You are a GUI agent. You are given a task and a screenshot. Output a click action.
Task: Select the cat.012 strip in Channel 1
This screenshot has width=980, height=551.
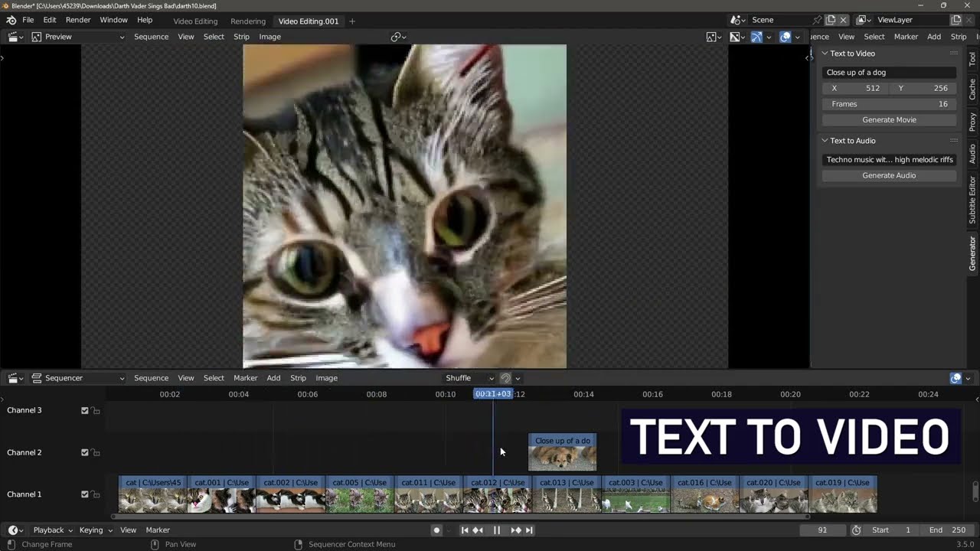pos(496,494)
